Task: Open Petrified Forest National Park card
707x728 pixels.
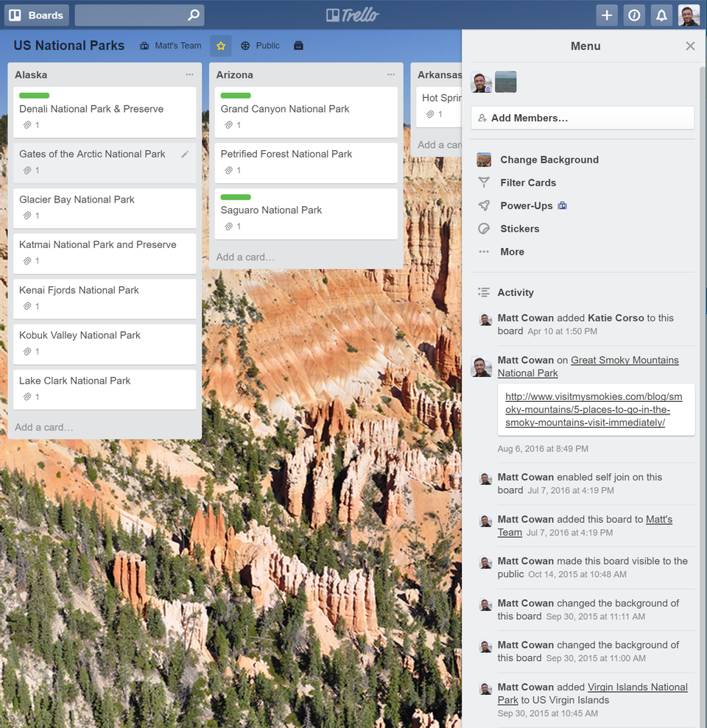Action: [x=306, y=163]
